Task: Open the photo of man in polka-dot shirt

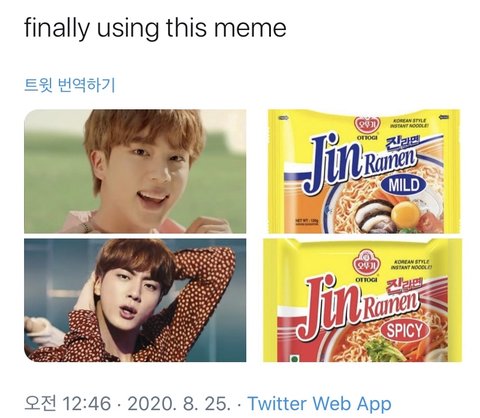Action: point(135,300)
